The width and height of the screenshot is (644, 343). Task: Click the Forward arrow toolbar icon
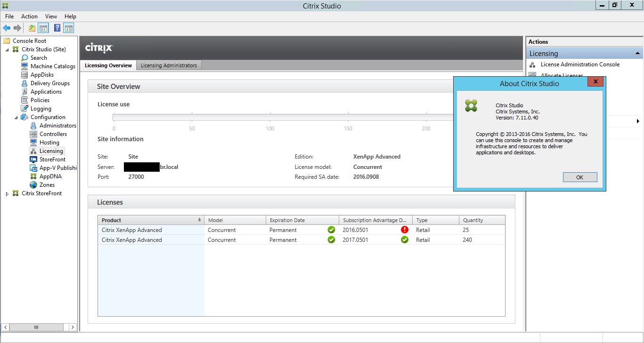17,28
